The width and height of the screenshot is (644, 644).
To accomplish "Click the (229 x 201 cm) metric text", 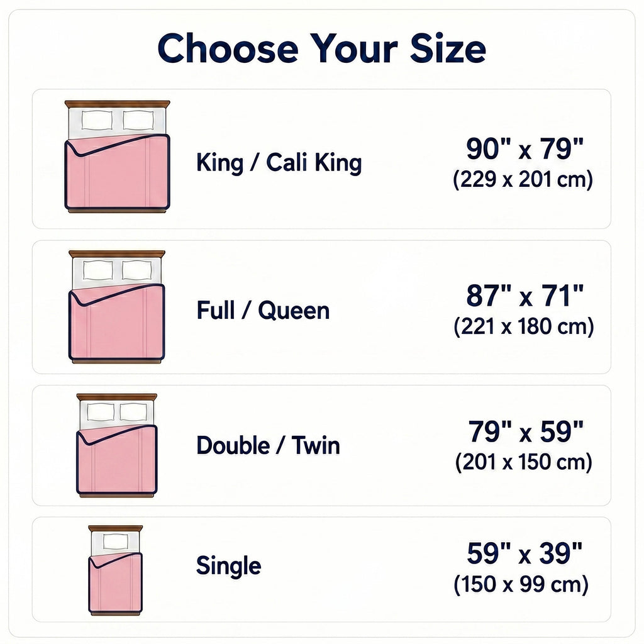I will tap(523, 179).
